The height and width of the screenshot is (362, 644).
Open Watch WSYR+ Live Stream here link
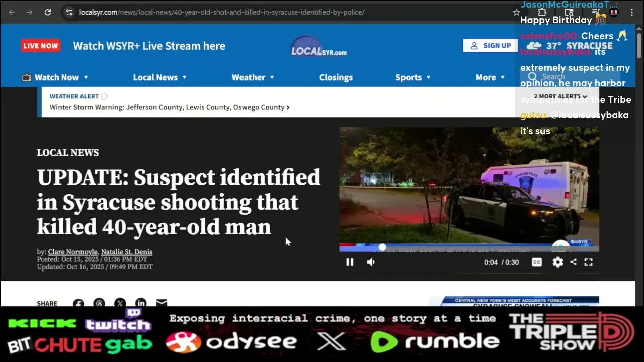149,46
